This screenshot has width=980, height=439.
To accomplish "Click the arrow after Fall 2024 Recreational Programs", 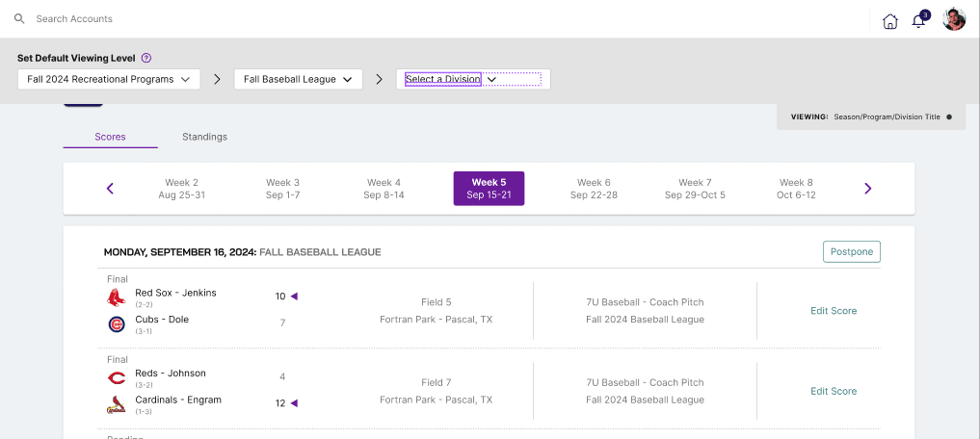I will click(x=217, y=79).
